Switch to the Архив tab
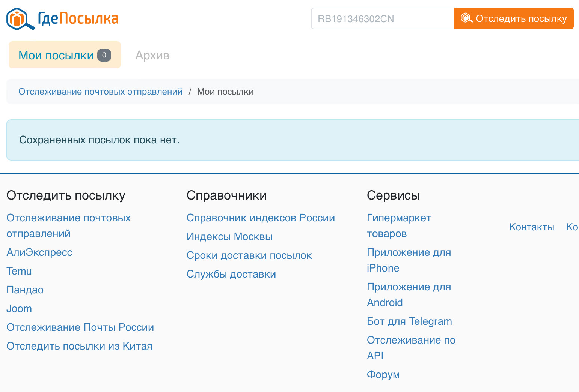Image resolution: width=579 pixels, height=392 pixels. [x=152, y=55]
